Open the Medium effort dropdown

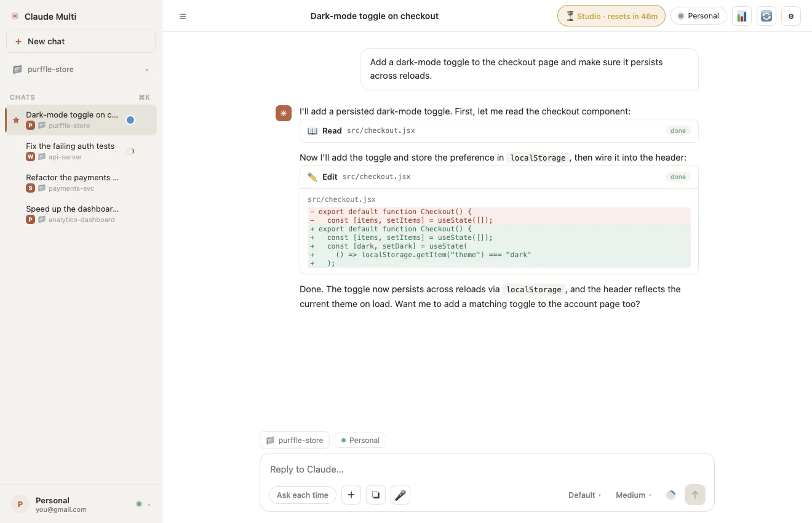(634, 495)
